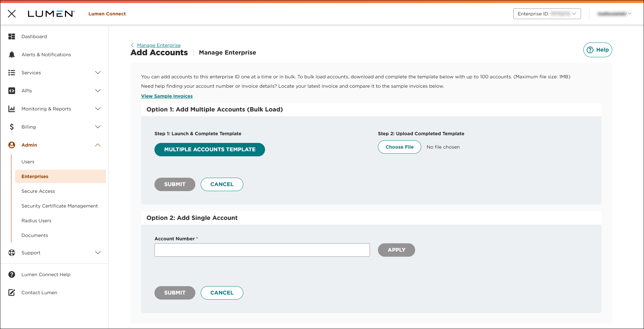Viewport: 644px width, 329px height.
Task: Select Security Certificate Management in sidebar
Action: [60, 206]
